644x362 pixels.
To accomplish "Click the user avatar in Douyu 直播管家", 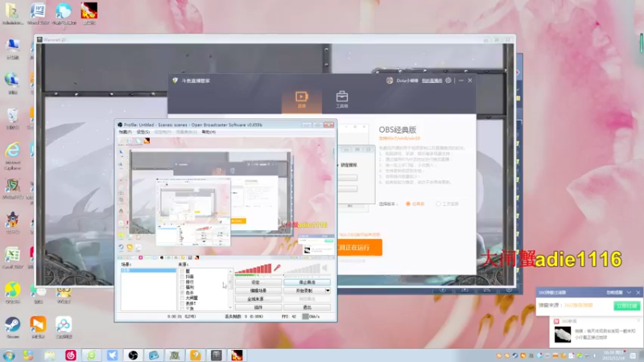I will point(390,80).
